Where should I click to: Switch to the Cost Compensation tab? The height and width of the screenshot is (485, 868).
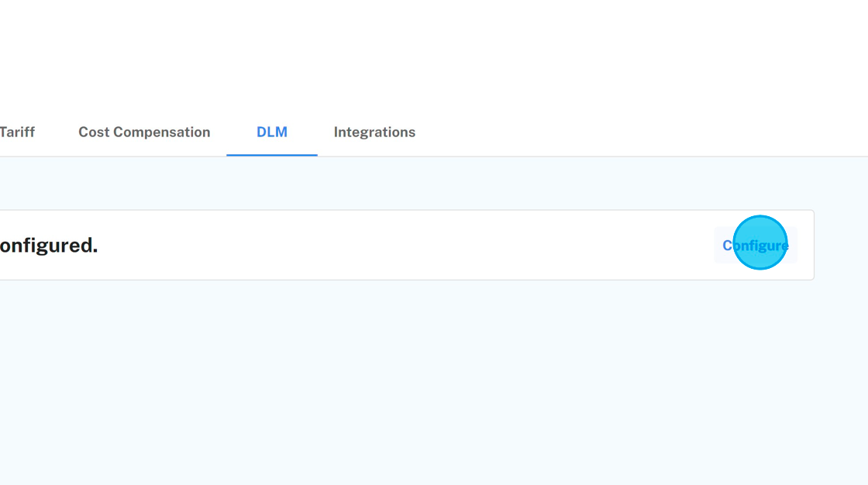[144, 132]
